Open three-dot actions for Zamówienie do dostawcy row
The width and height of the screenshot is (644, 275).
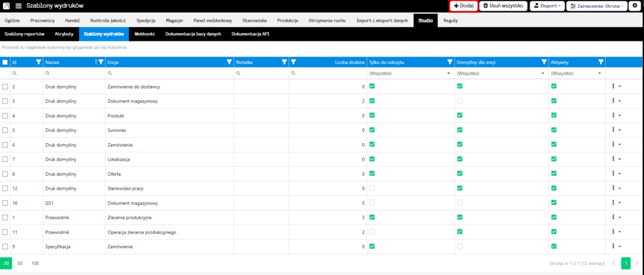point(614,86)
